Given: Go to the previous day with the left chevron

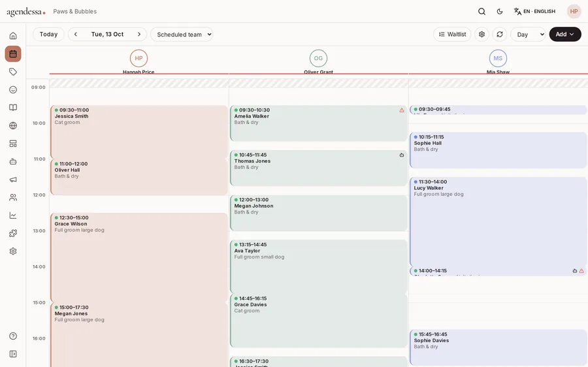Looking at the screenshot, I should [x=76, y=34].
